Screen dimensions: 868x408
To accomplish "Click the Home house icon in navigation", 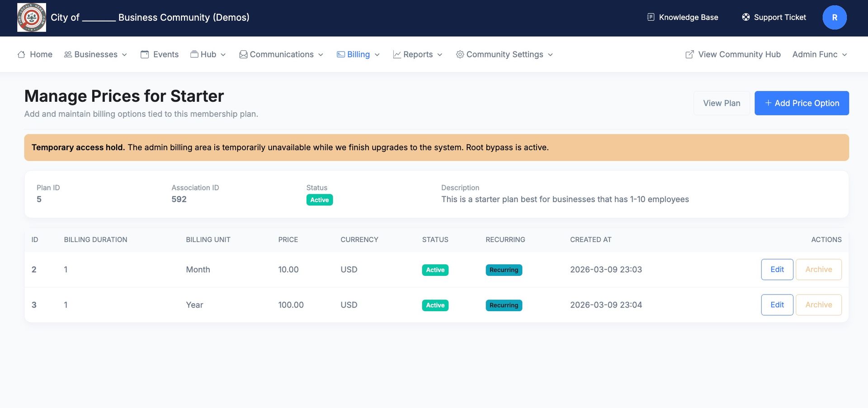I will tap(21, 54).
